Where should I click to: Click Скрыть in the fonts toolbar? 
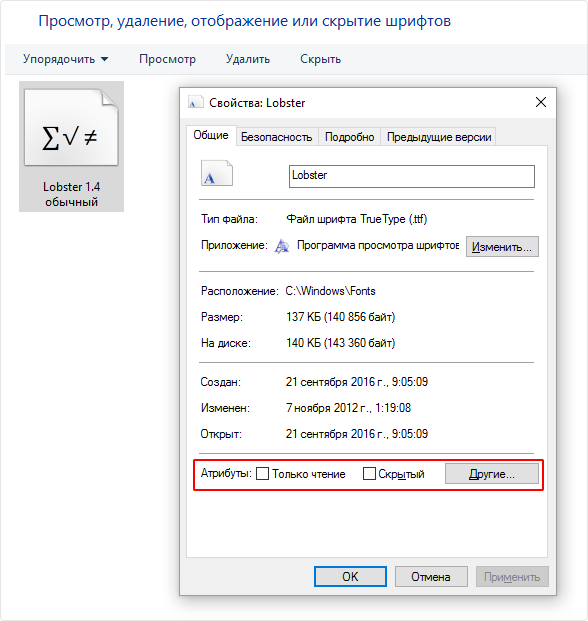point(320,59)
